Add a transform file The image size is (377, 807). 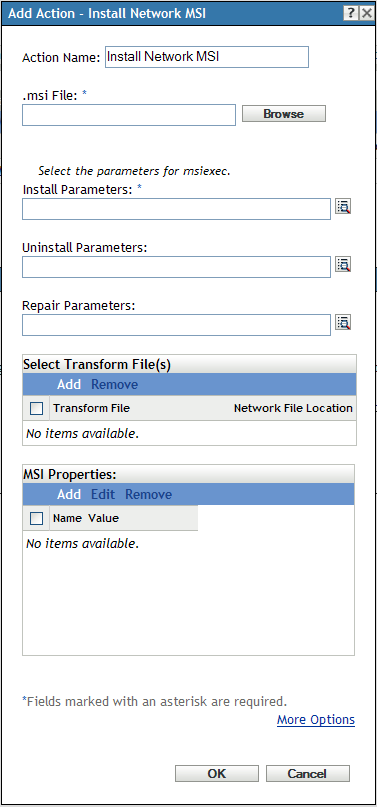(69, 384)
